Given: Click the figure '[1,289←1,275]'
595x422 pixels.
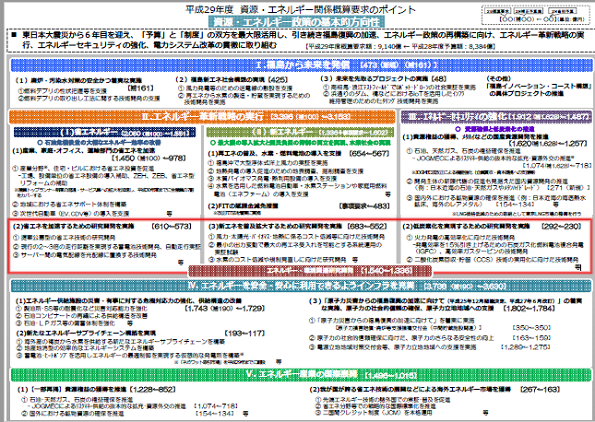Looking at the screenshot, I should point(526,347).
